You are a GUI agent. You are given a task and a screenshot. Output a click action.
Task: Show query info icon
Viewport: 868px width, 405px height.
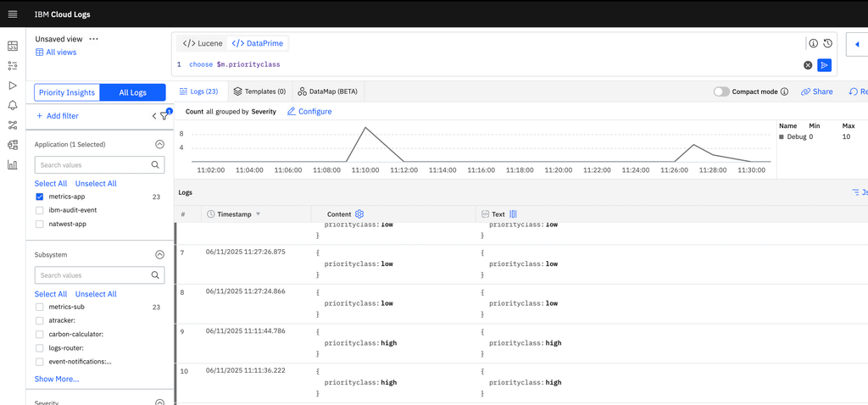[x=813, y=43]
